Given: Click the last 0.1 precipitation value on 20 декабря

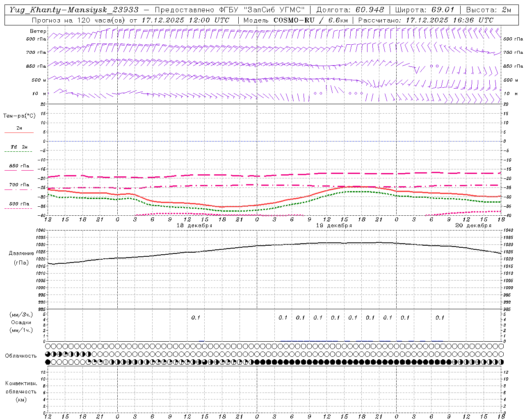Looking at the screenshot, I should tap(440, 317).
